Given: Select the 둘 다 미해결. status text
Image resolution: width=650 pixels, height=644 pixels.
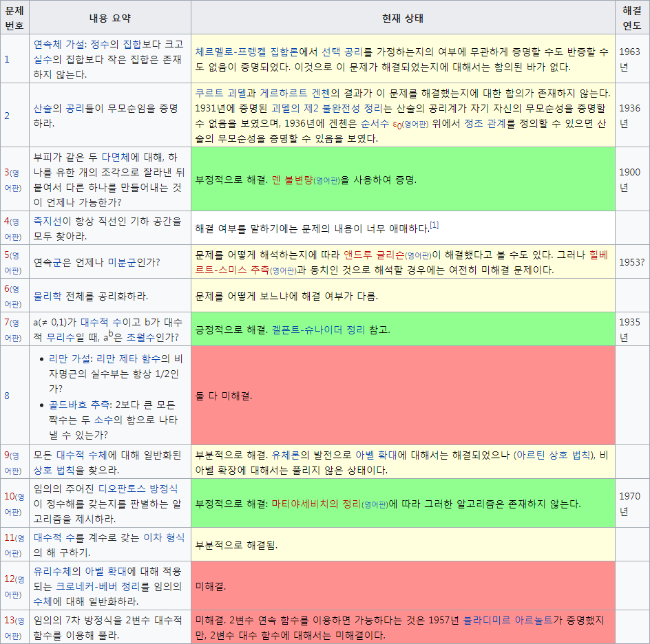Looking at the screenshot, I should point(224,396).
